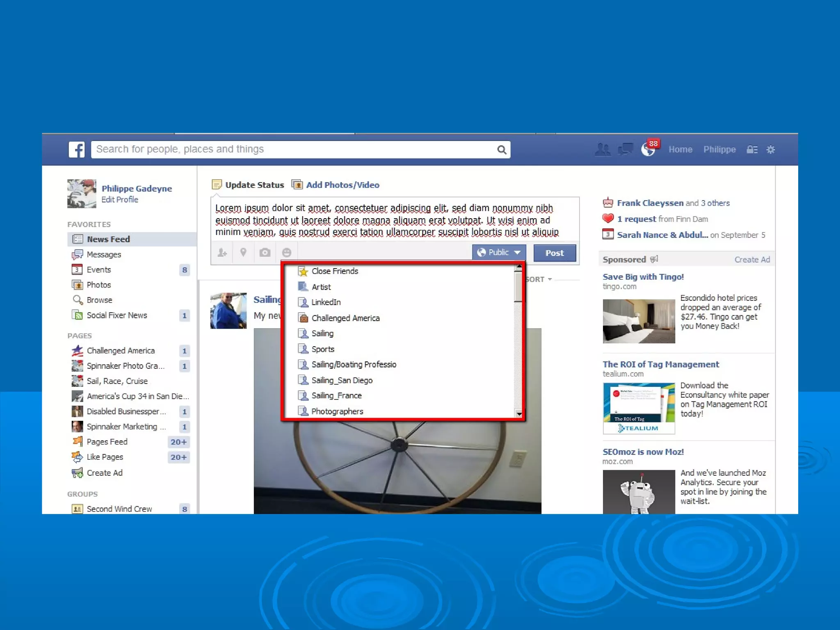Click the emoticon feeling icon in composer

point(287,253)
